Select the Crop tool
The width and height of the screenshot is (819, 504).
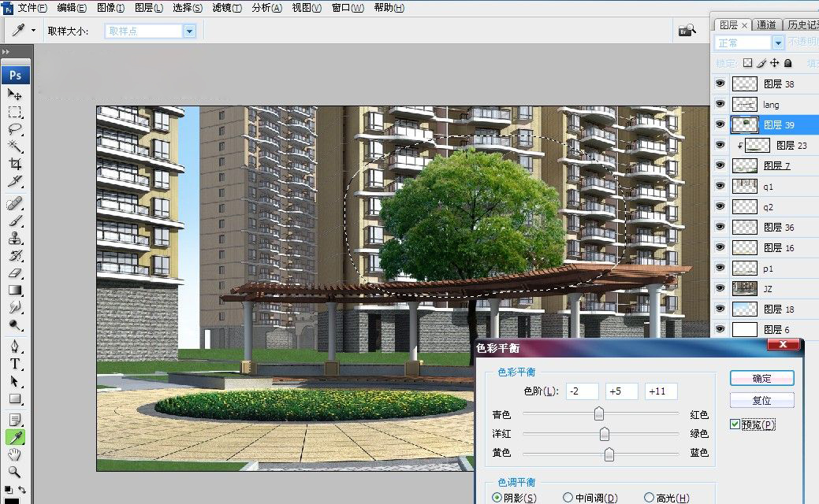pyautogui.click(x=15, y=164)
